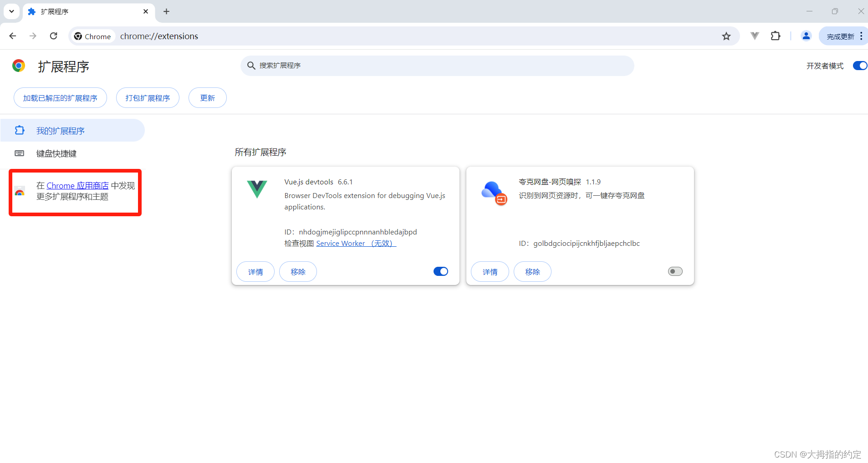Click the Chrome logo beside 扩展程序 title
This screenshot has height=463, width=868.
(19, 66)
